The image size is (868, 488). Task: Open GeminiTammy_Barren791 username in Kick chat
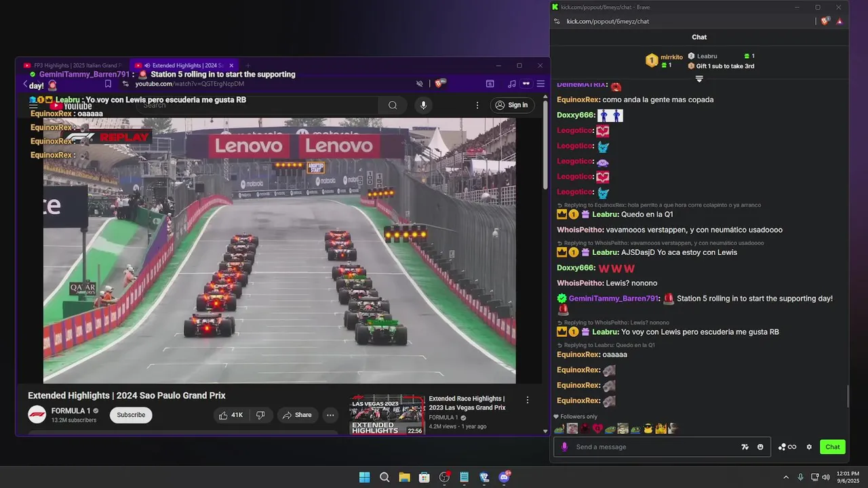click(x=613, y=298)
